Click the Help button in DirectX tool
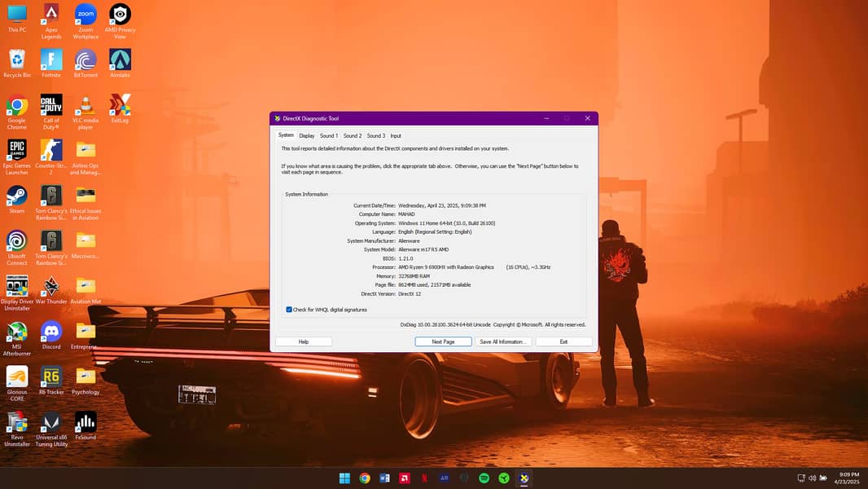 [304, 341]
